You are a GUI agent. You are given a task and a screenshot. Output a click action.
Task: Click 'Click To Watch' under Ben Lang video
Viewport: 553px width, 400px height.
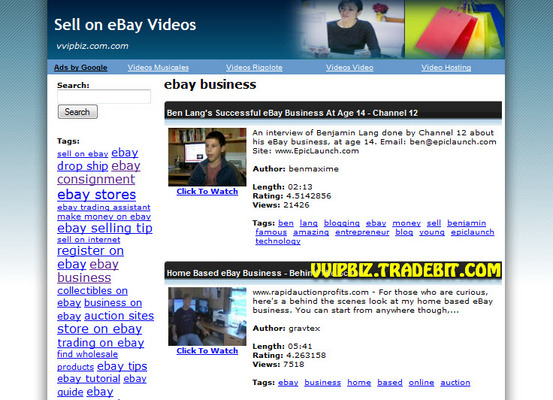click(207, 192)
